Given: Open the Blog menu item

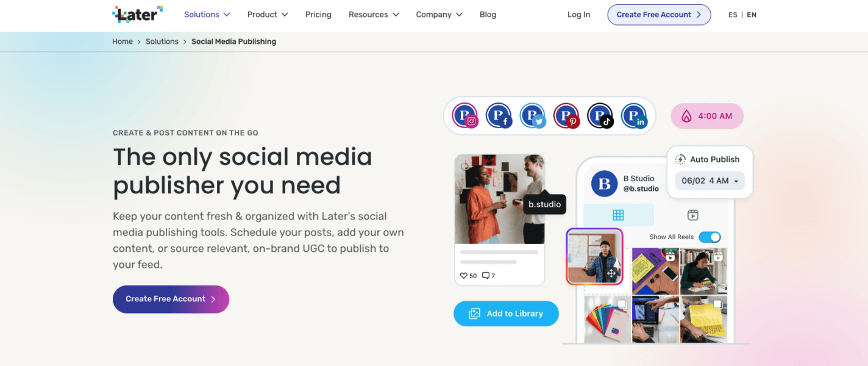Looking at the screenshot, I should coord(488,14).
